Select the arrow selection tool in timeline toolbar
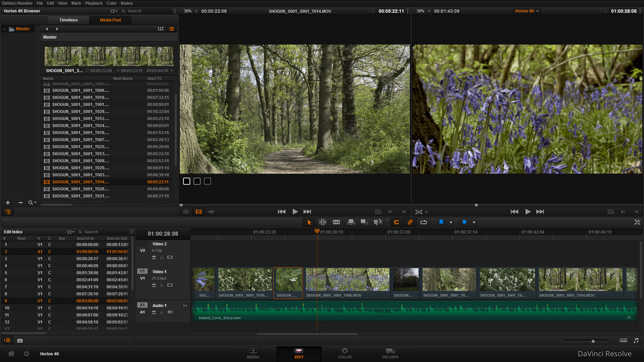 [309, 222]
